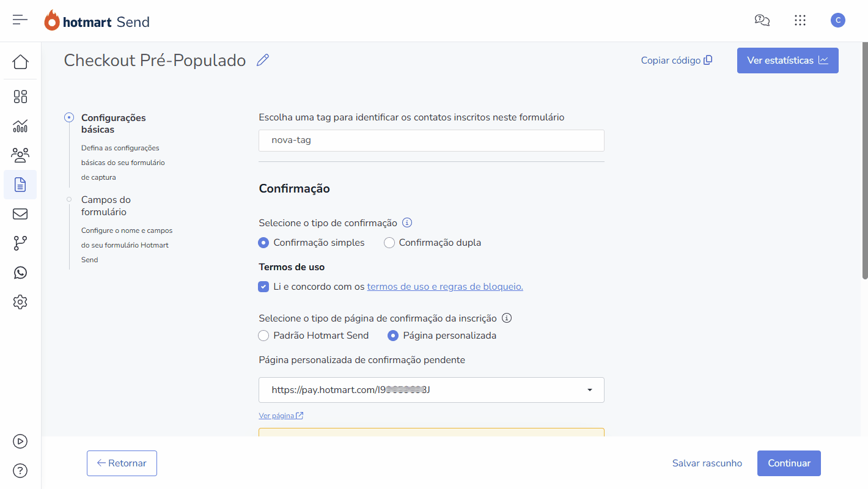Expand the Campos do formulário step
The image size is (868, 489).
(x=106, y=205)
